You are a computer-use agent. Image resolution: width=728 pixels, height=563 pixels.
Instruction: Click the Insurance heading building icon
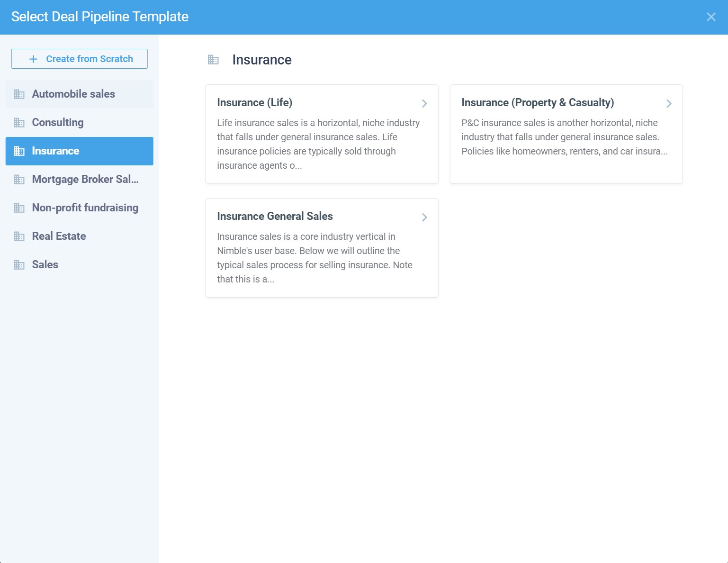[213, 60]
